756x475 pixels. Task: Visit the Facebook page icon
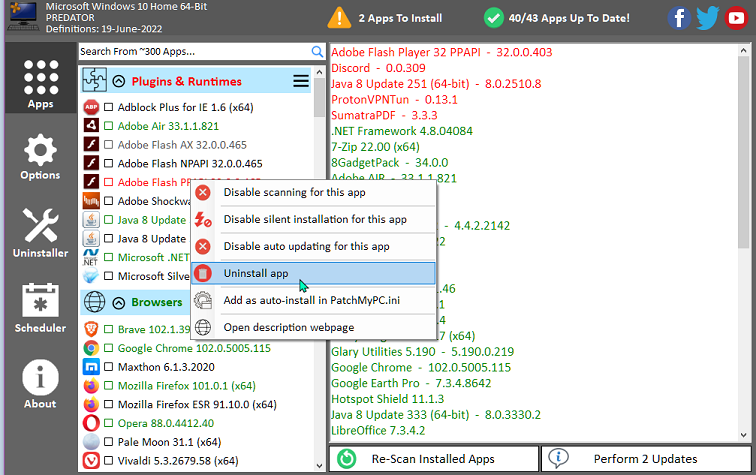coord(679,18)
